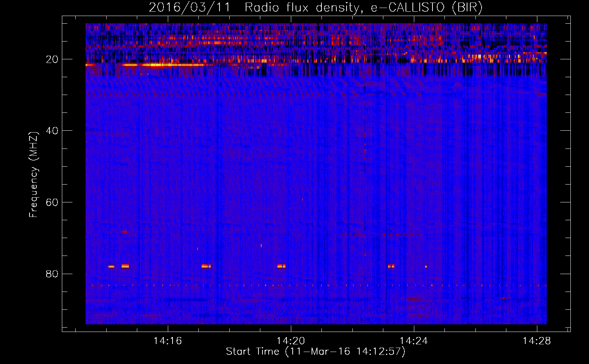Click the 20 frequency tick label
Image resolution: width=589 pixels, height=364 pixels.
(52, 59)
